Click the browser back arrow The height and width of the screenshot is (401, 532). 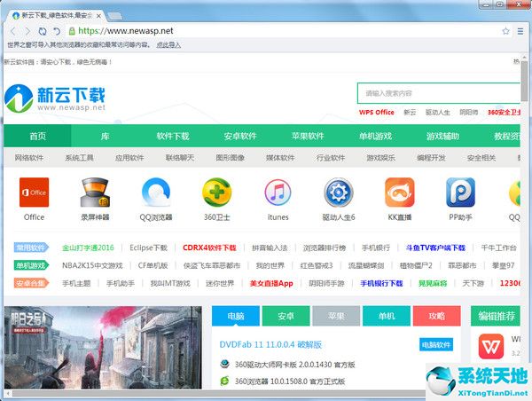(13, 31)
